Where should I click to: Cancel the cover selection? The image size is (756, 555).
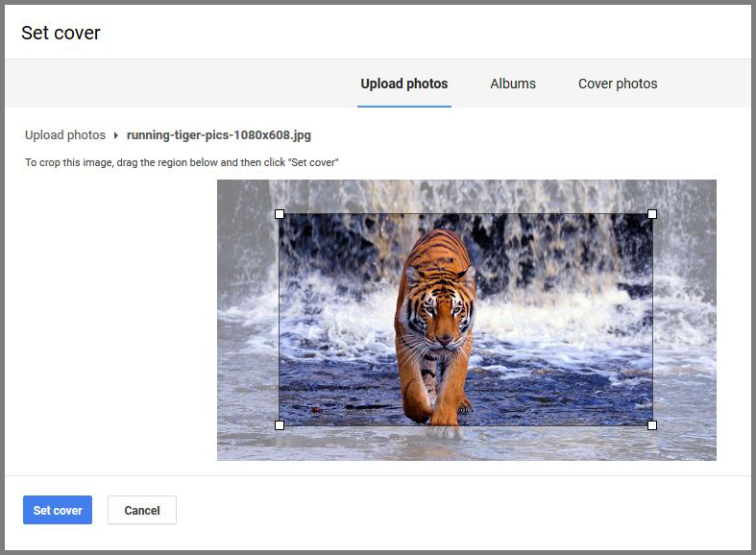(142, 510)
